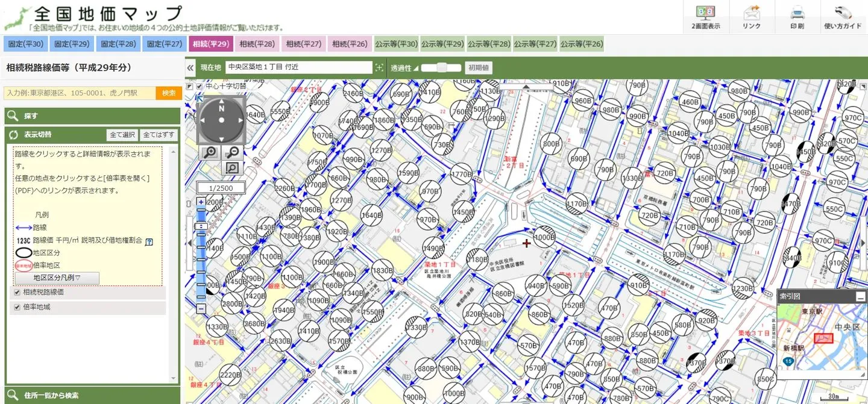Screen dimensions: 868x404
Task: Click the compass north arrow
Action: click(x=221, y=109)
